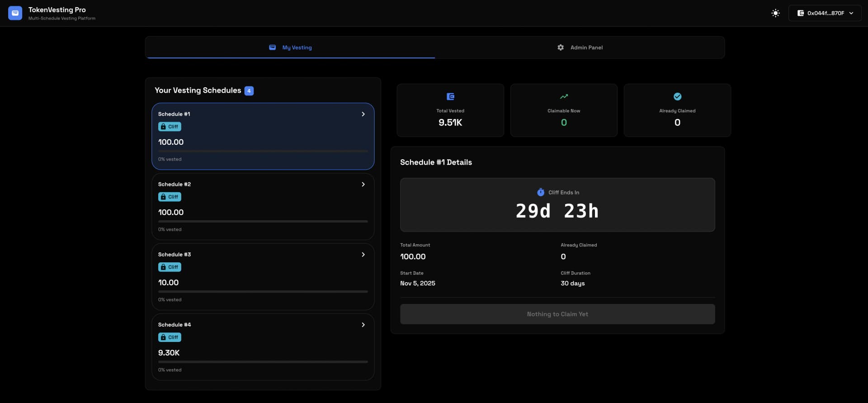
Task: Click the Admin Panel gear icon
Action: click(x=561, y=47)
